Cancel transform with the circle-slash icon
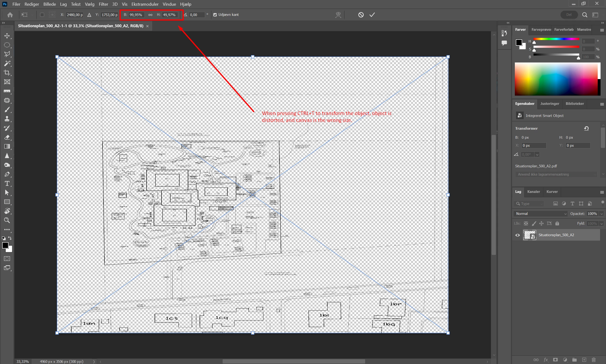606x364 pixels. [x=361, y=15]
